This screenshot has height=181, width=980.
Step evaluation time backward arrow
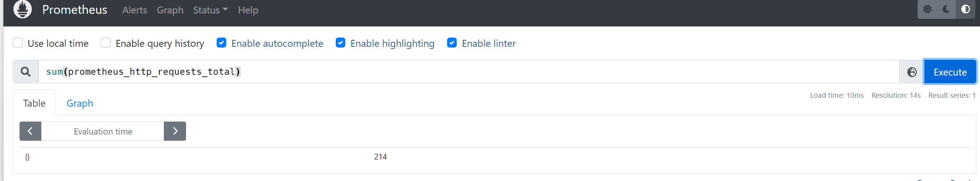[x=30, y=131]
